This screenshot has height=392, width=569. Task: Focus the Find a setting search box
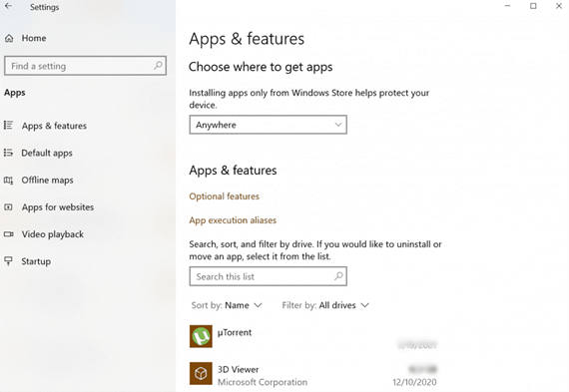[85, 66]
